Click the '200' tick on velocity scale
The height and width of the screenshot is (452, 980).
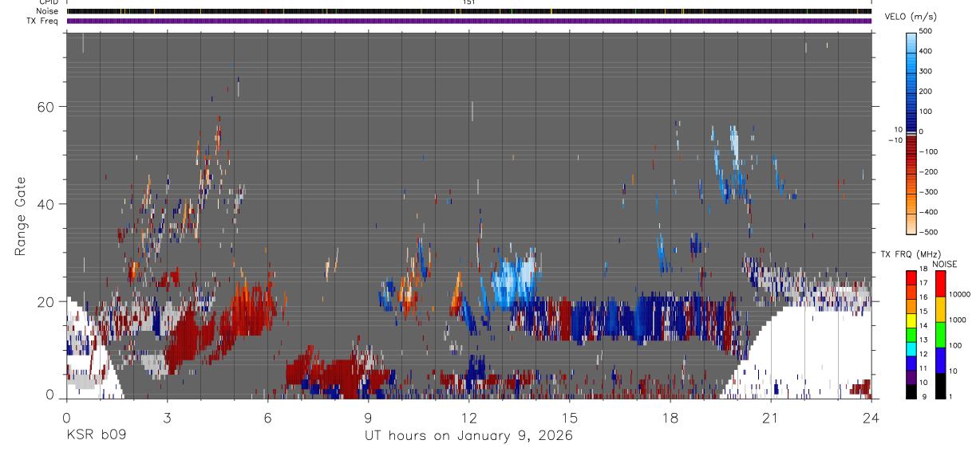[x=927, y=91]
